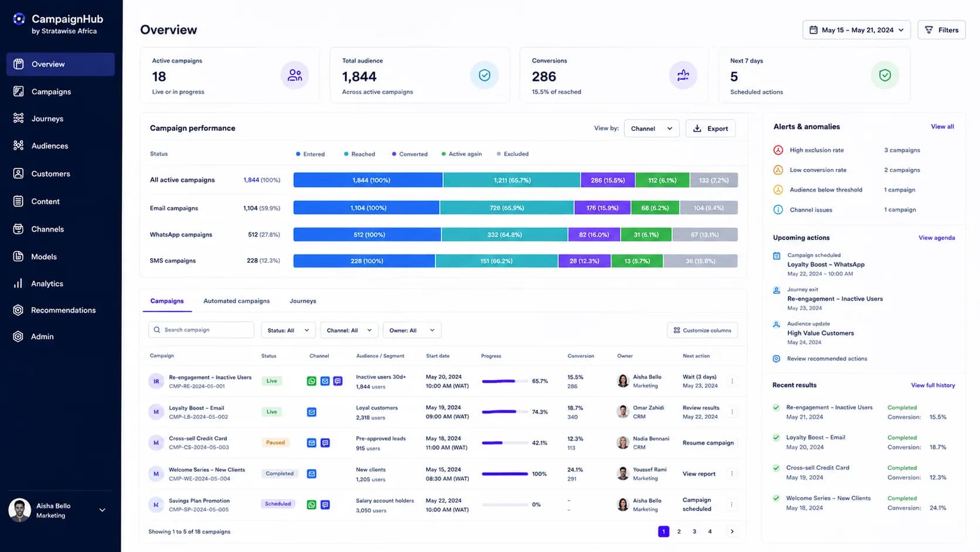Select Overview in the sidebar
The width and height of the screenshot is (980, 552).
pos(60,64)
